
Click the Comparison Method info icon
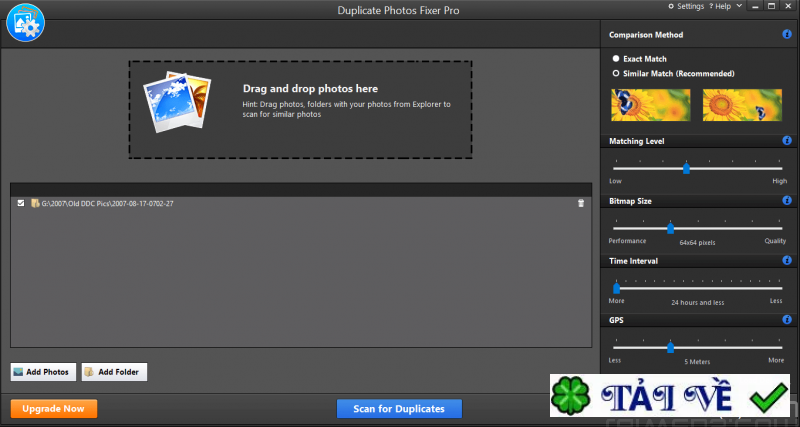tap(787, 34)
